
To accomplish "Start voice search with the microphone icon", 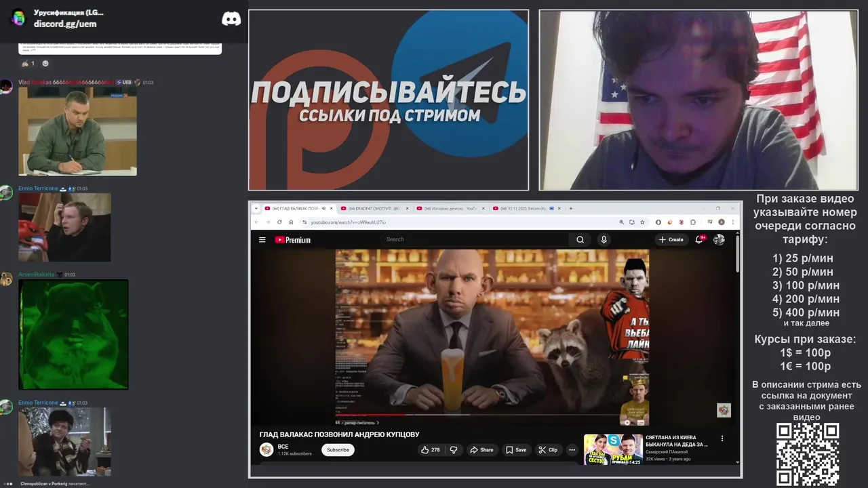I will click(604, 239).
